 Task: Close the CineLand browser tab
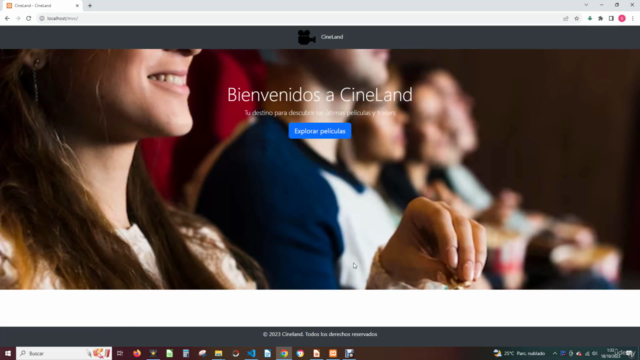tap(77, 6)
